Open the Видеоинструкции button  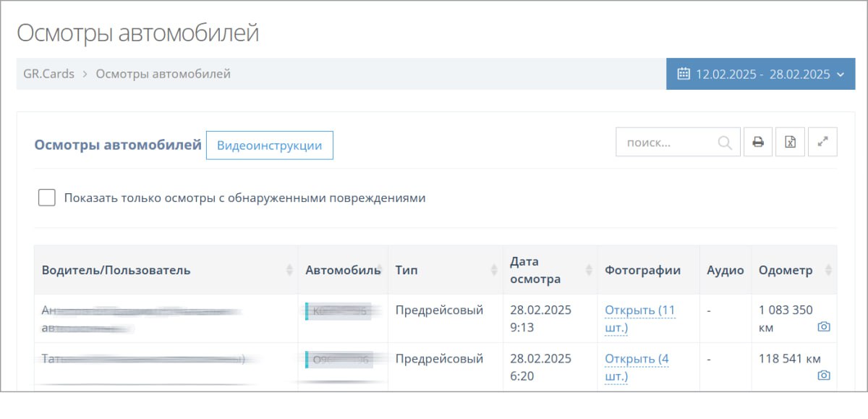coord(270,145)
